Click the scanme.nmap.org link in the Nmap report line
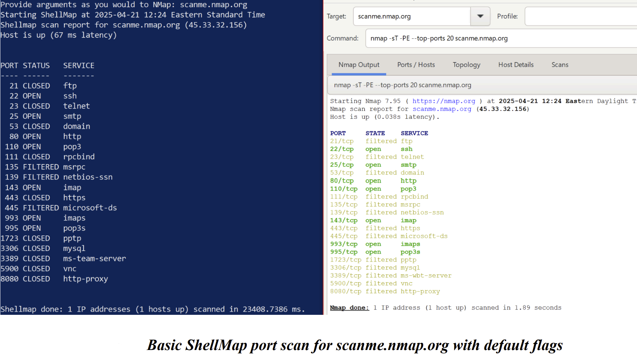This screenshot has height=364, width=637. point(442,109)
